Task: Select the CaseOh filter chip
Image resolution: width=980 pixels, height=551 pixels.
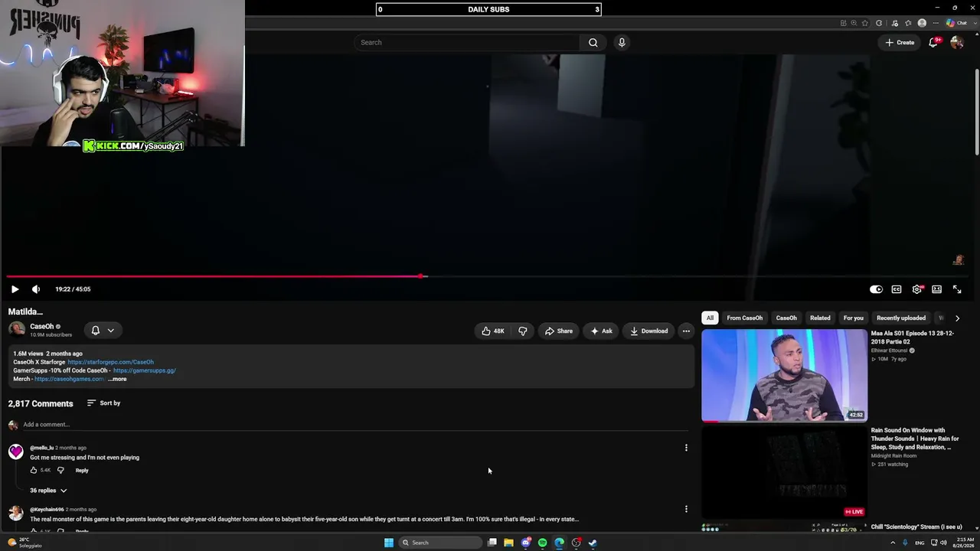Action: point(786,318)
